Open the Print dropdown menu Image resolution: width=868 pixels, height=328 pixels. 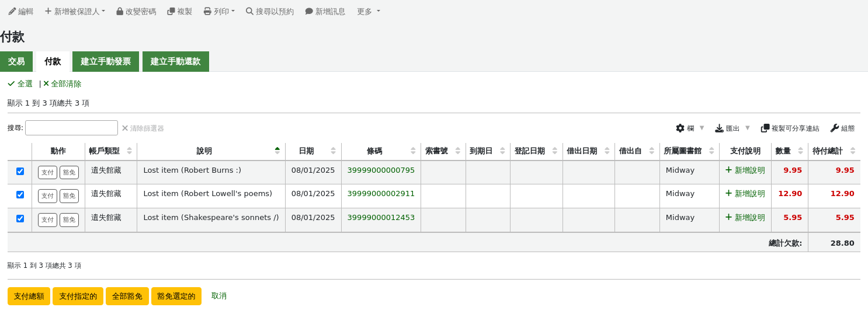point(219,11)
